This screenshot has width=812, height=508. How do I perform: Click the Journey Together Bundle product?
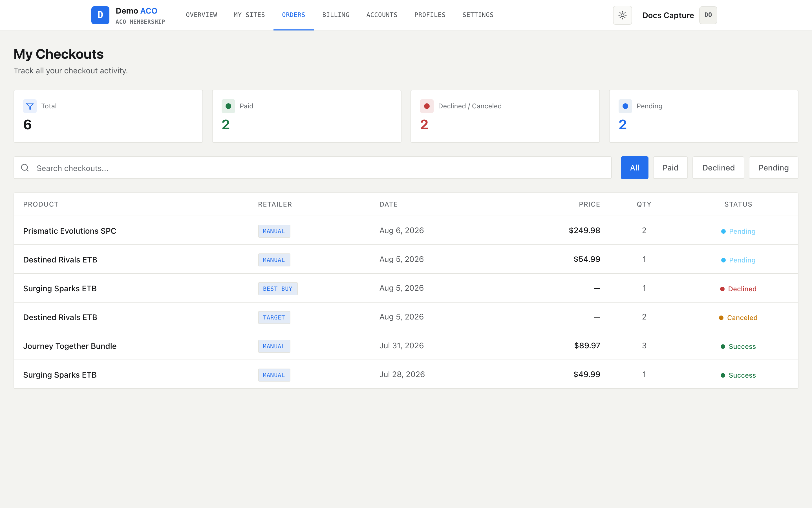click(x=70, y=346)
